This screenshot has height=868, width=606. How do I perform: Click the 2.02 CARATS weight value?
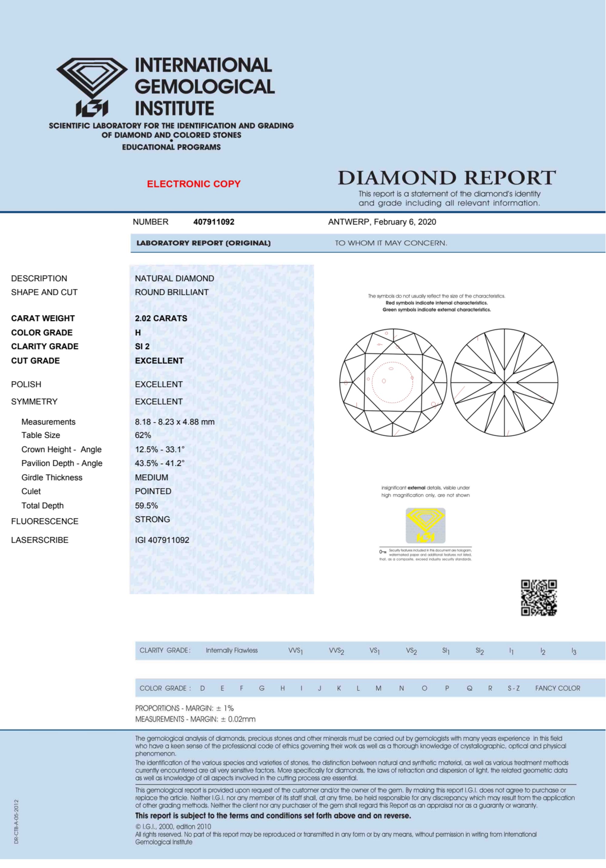161,318
